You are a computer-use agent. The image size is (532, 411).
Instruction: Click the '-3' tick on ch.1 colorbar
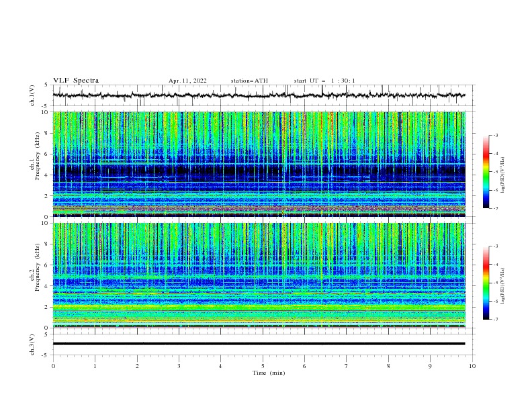coord(495,135)
